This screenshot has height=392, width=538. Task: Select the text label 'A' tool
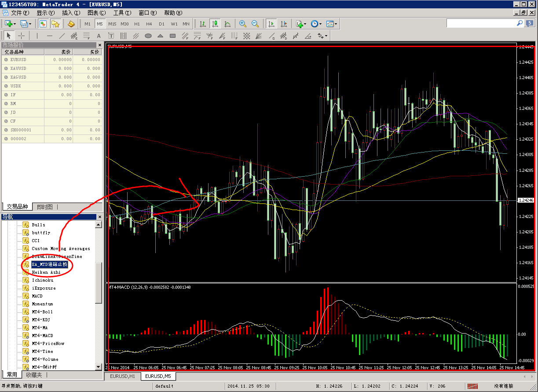pyautogui.click(x=99, y=36)
